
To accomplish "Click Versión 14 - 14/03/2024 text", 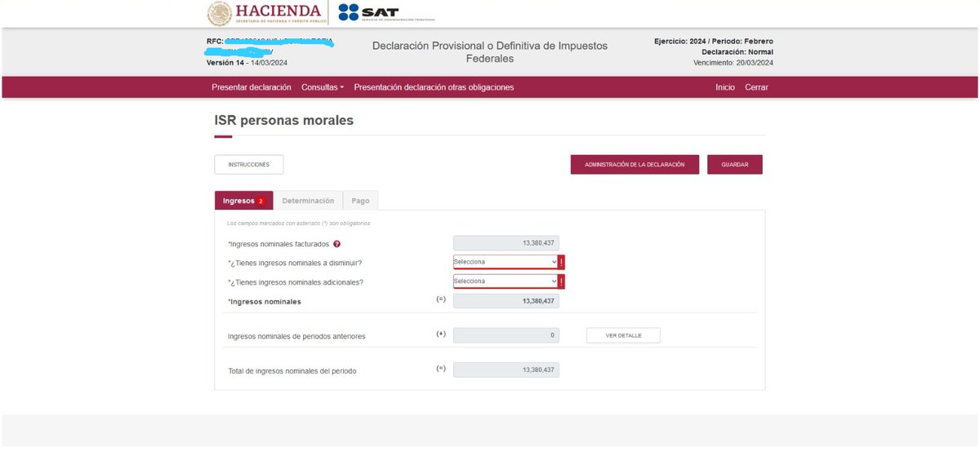I will click(247, 63).
